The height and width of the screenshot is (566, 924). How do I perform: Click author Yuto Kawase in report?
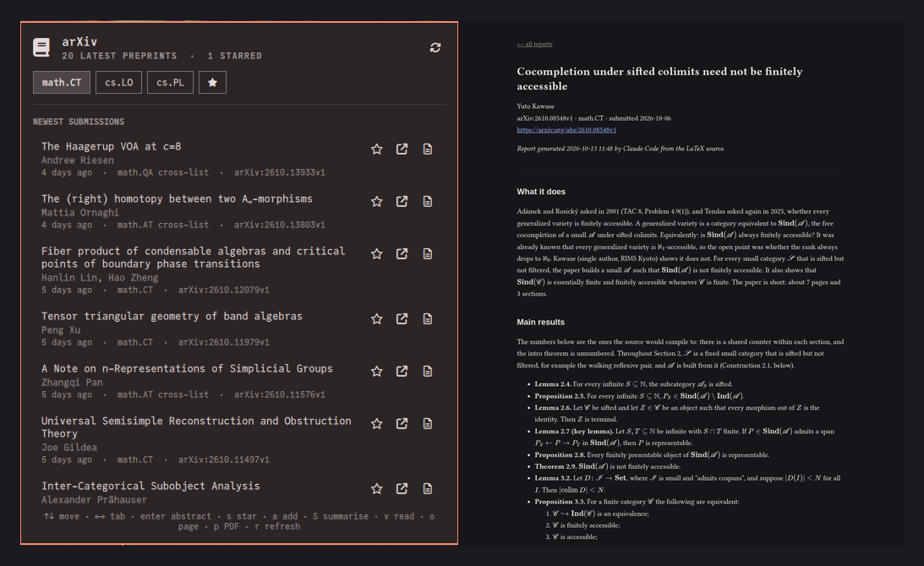tap(535, 106)
